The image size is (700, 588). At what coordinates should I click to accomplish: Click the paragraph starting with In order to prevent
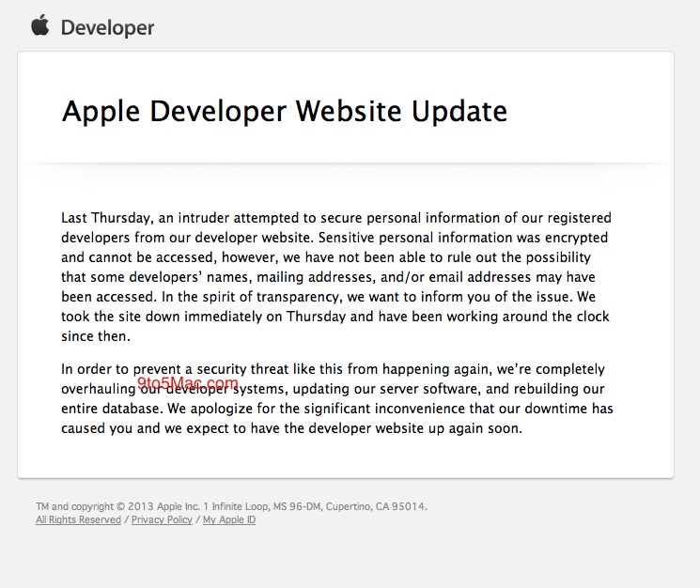coord(335,398)
